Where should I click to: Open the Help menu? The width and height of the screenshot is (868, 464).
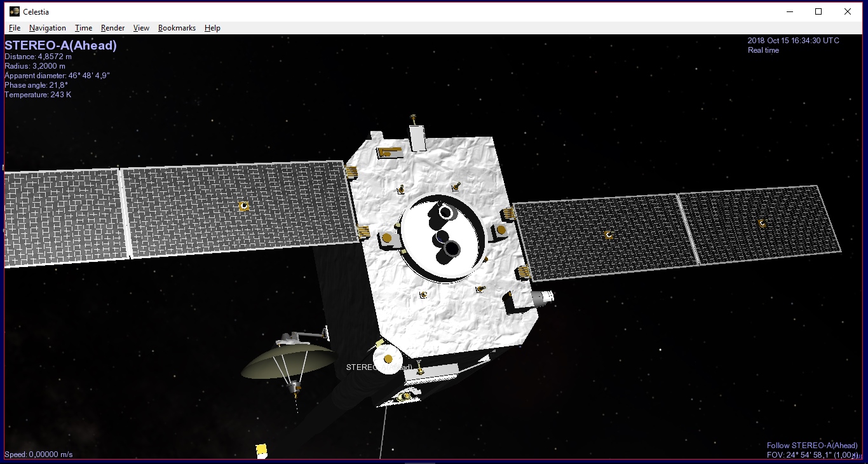212,28
